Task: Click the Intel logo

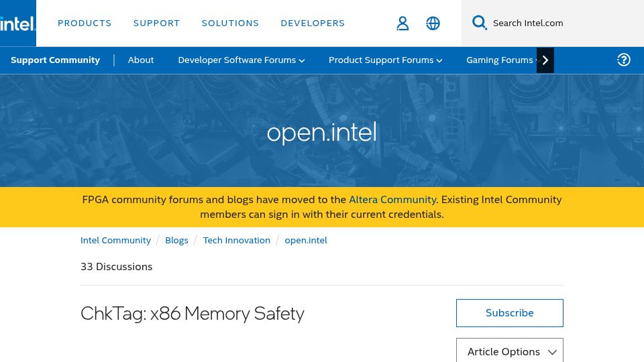Action: [17, 23]
